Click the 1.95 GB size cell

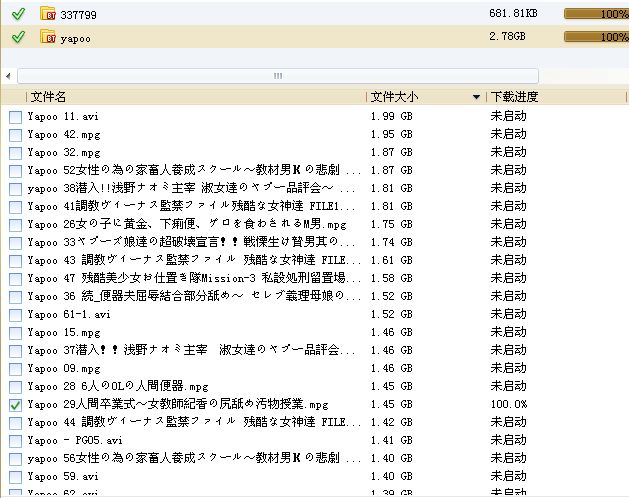tap(392, 134)
